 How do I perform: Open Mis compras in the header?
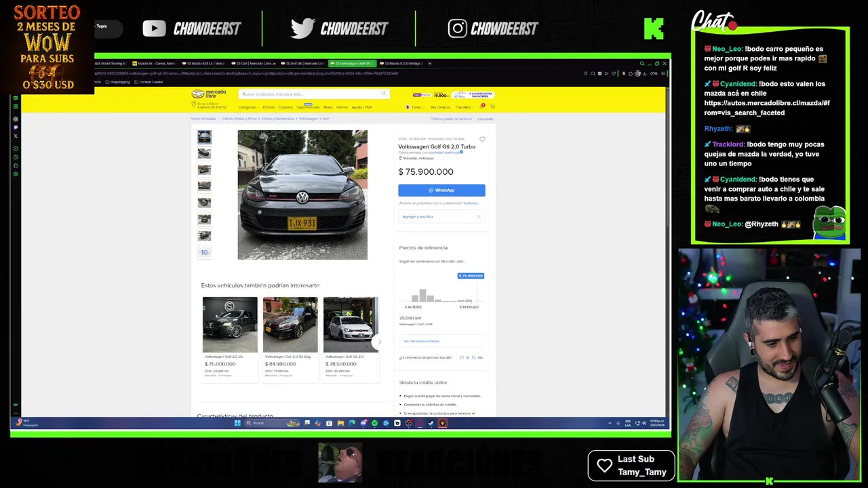[x=440, y=107]
